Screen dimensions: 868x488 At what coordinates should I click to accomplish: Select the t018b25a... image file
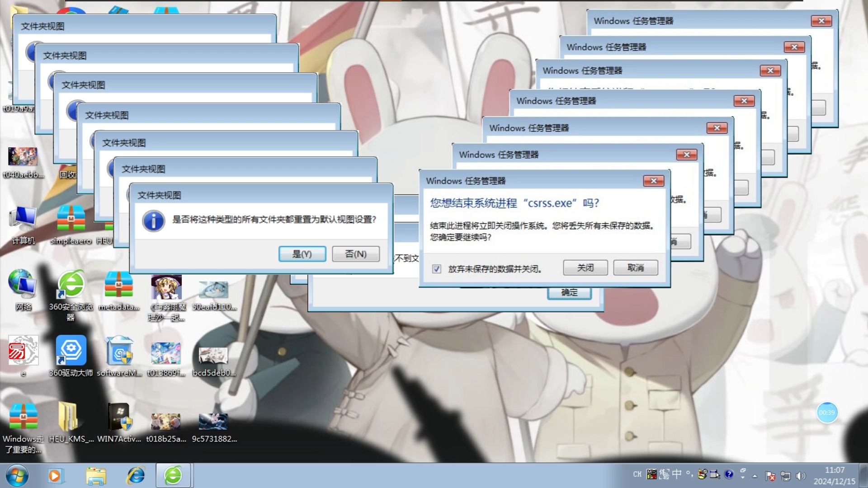point(166,427)
